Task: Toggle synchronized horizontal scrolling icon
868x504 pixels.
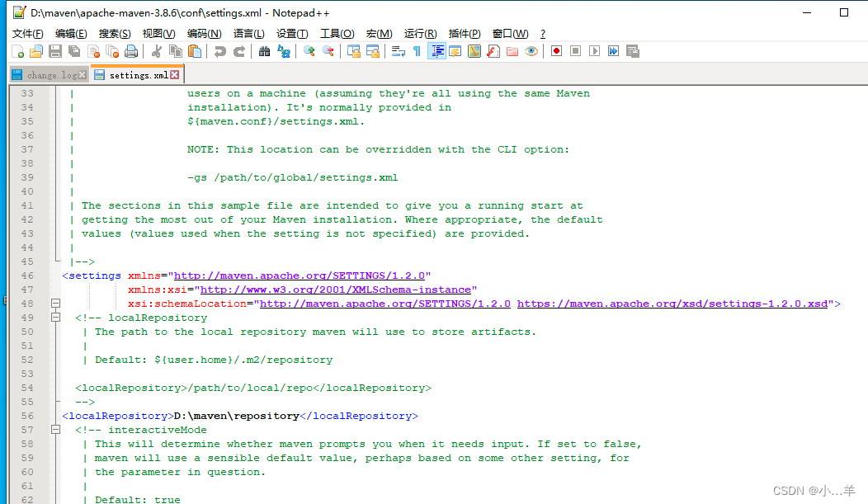Action: pyautogui.click(x=373, y=51)
